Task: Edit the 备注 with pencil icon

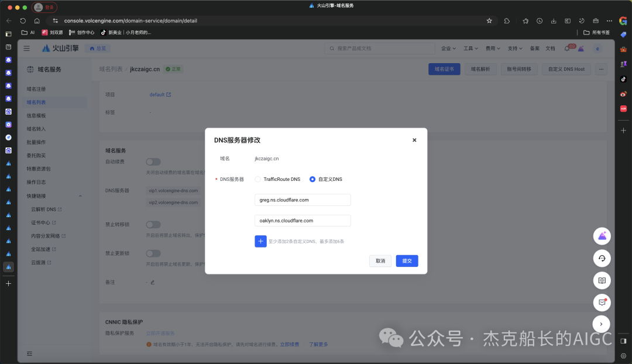Action: coord(152,283)
